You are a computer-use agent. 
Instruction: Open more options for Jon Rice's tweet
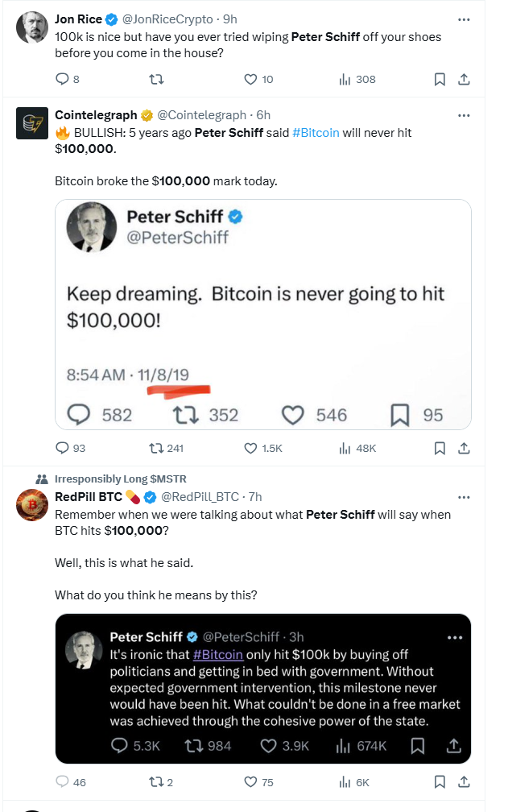pyautogui.click(x=464, y=19)
